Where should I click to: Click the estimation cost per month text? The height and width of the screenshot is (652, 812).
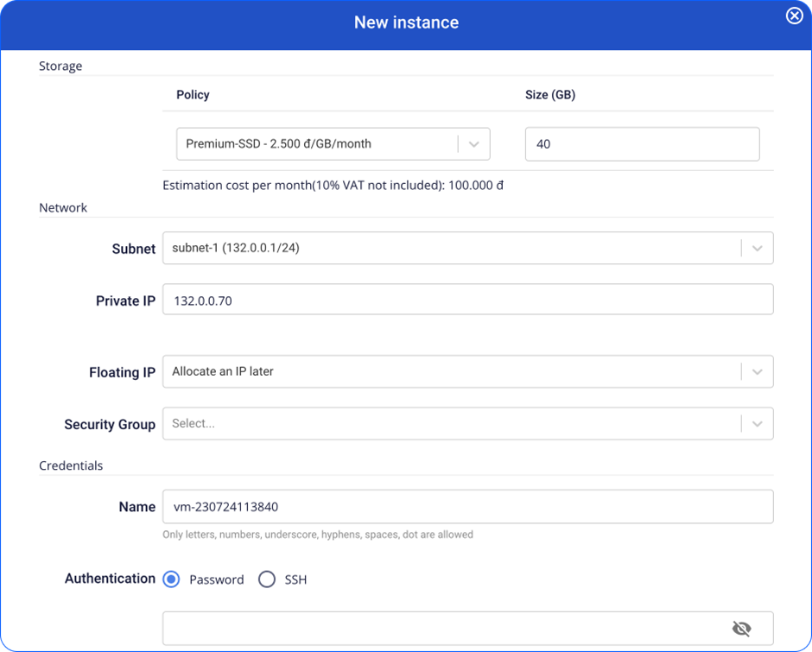click(333, 186)
